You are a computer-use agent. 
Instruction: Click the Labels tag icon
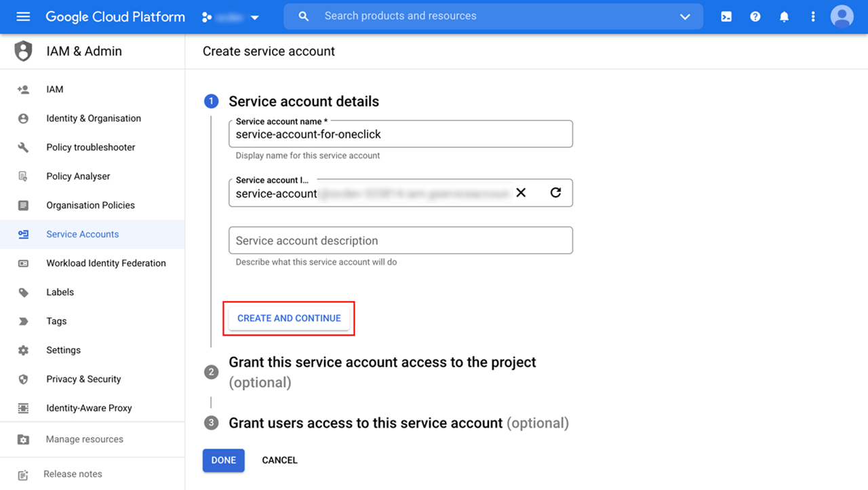[x=23, y=293]
